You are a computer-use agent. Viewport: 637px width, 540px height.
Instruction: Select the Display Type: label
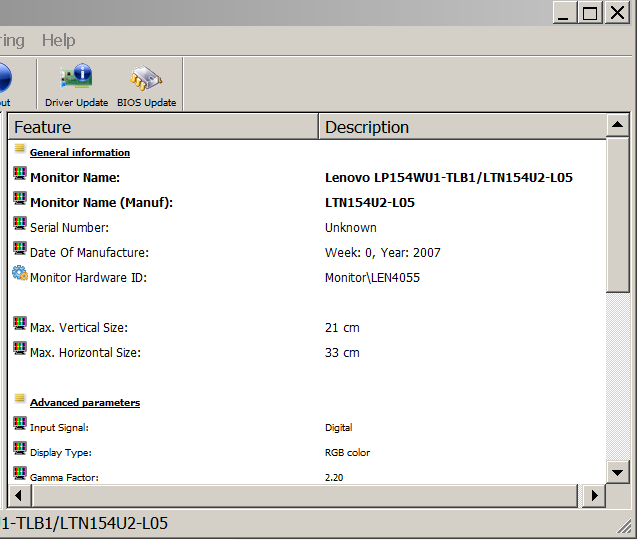[x=61, y=453]
